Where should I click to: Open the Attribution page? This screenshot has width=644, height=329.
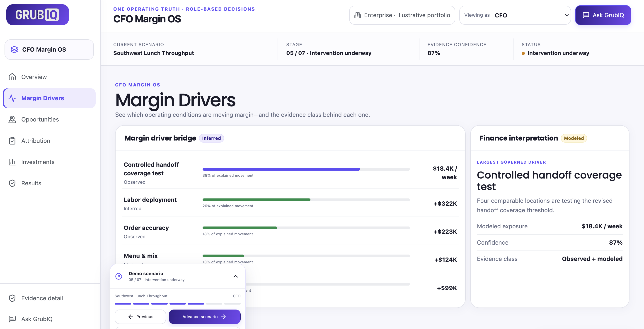tap(49, 141)
